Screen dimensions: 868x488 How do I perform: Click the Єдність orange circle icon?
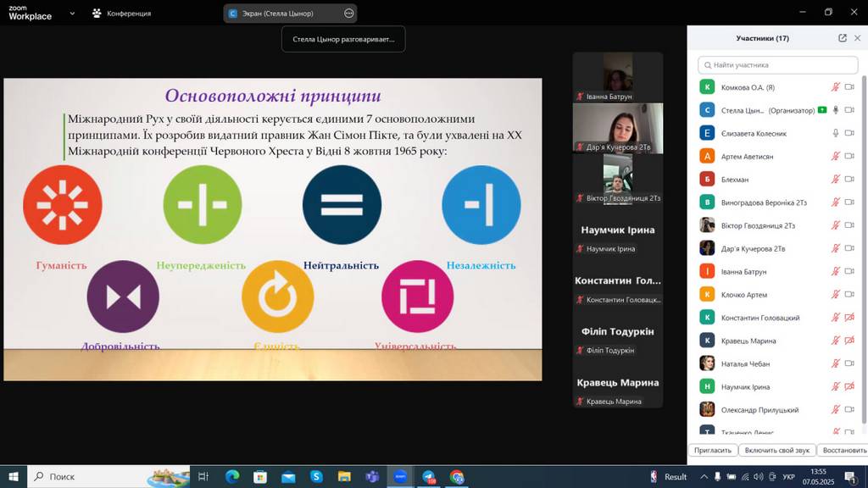point(278,297)
